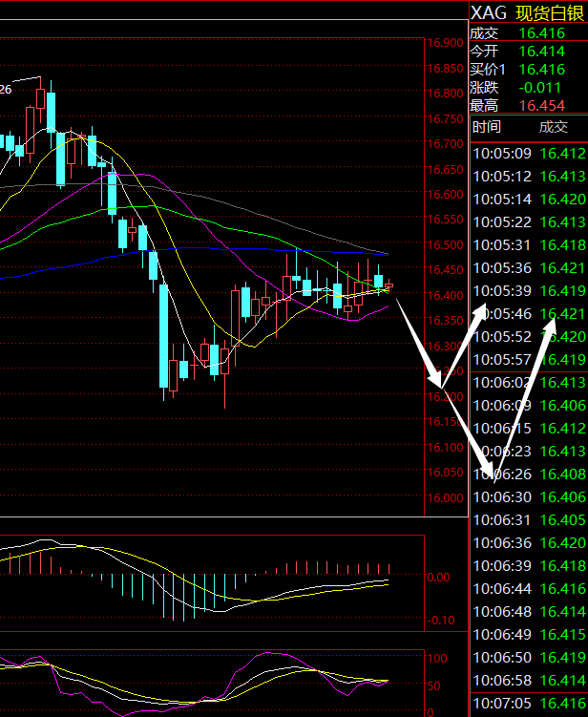Click the KDJ 50 level label
This screenshot has width=588, height=717.
[435, 685]
